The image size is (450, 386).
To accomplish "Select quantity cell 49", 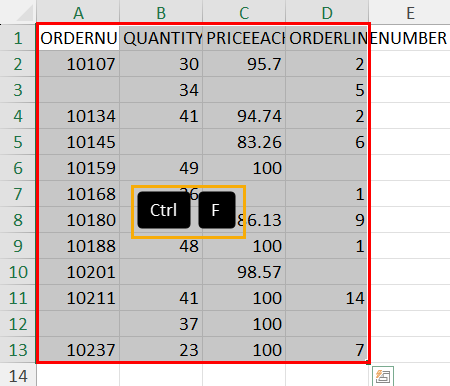I will click(x=161, y=168).
